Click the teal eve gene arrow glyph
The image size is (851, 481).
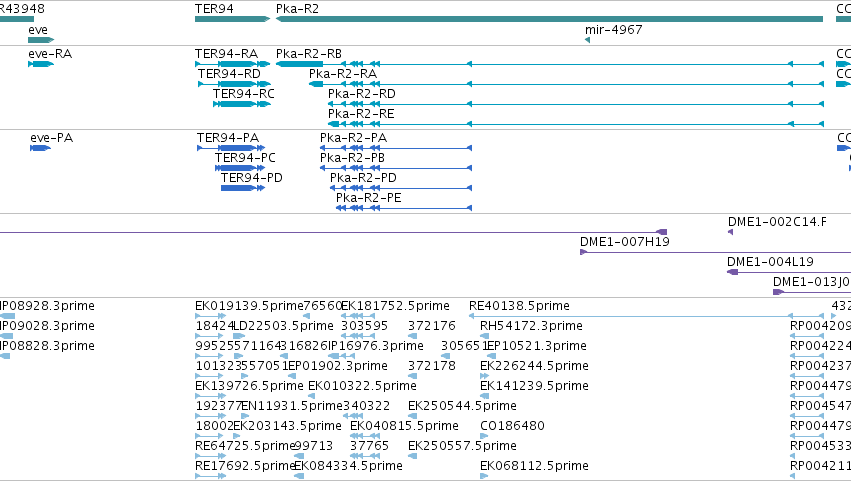tap(41, 40)
